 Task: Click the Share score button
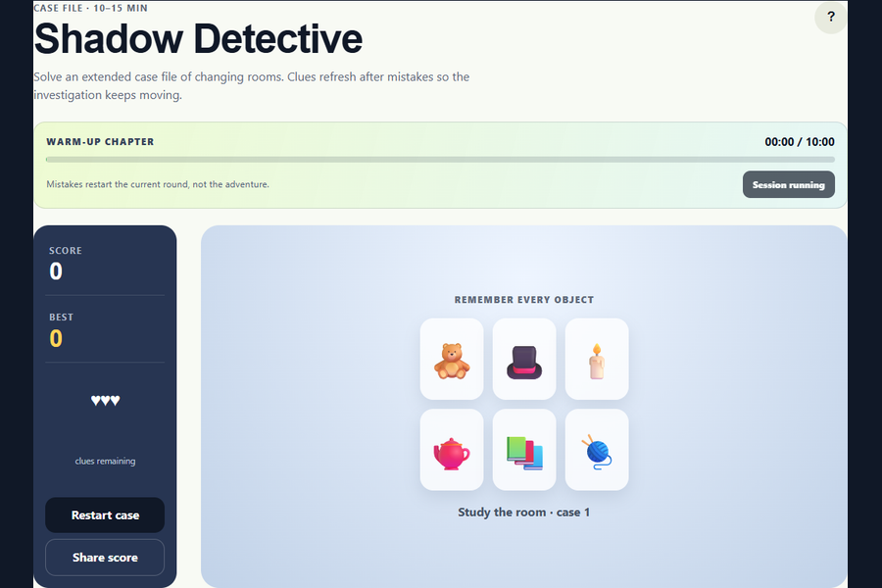[x=105, y=558]
